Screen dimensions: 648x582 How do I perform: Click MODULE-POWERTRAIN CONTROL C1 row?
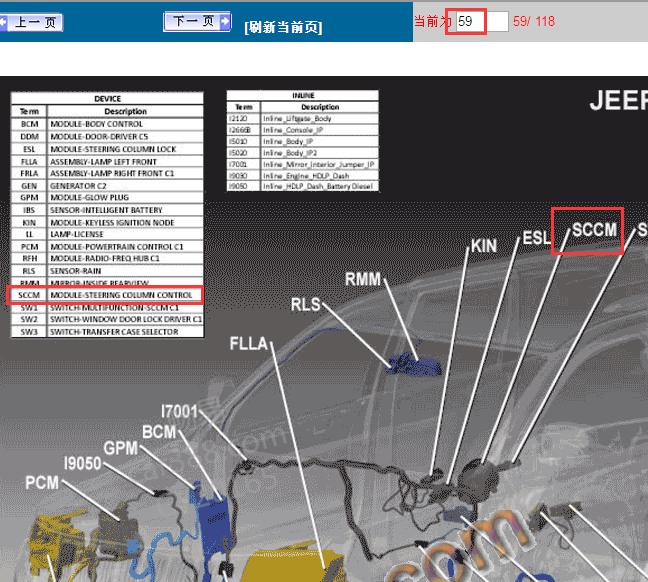107,247
